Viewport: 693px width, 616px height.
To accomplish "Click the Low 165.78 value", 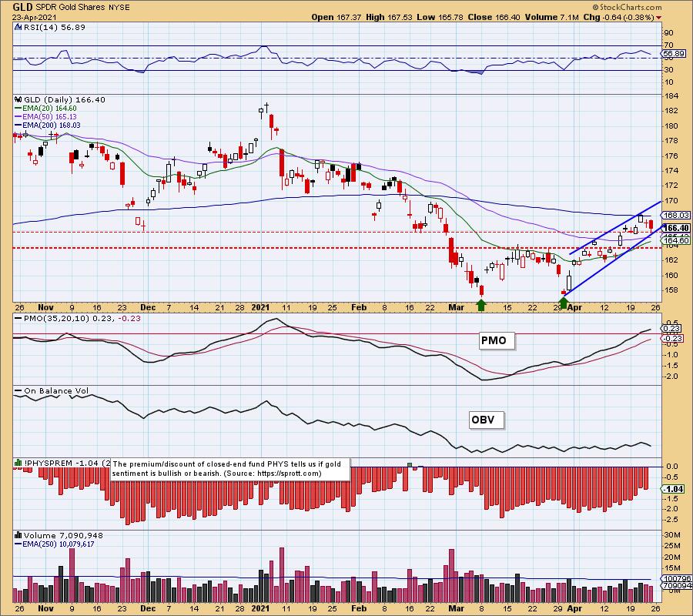I will [x=440, y=17].
